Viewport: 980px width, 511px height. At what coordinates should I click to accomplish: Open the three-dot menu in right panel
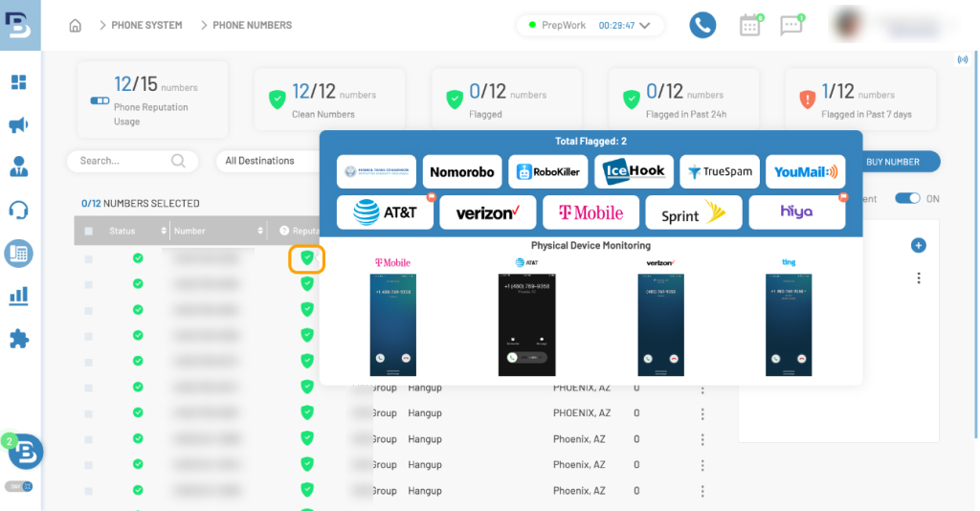919,278
